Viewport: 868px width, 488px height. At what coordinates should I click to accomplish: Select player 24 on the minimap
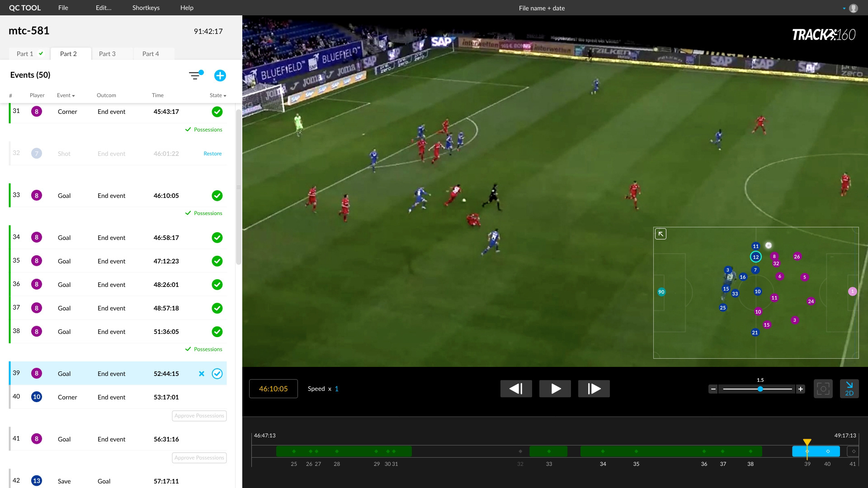(811, 301)
